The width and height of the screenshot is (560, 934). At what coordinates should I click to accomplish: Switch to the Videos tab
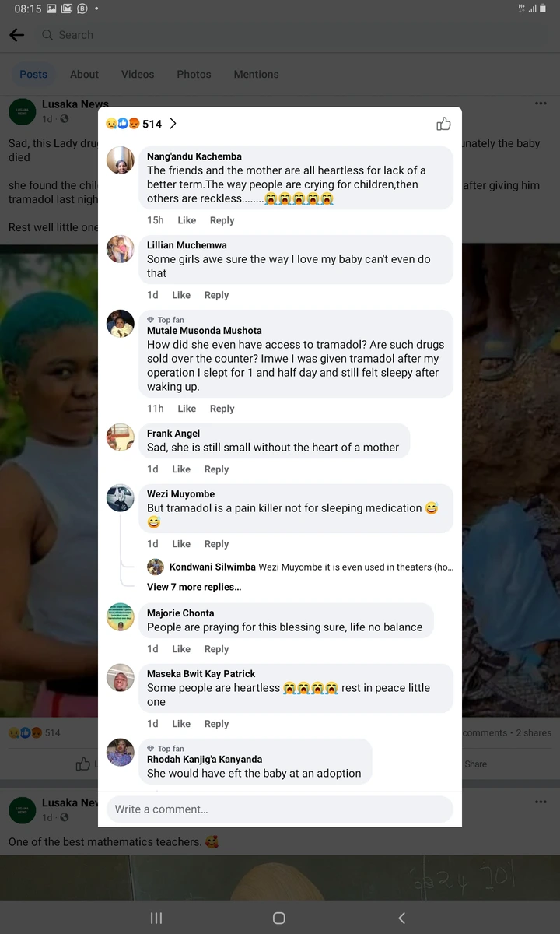click(x=138, y=75)
